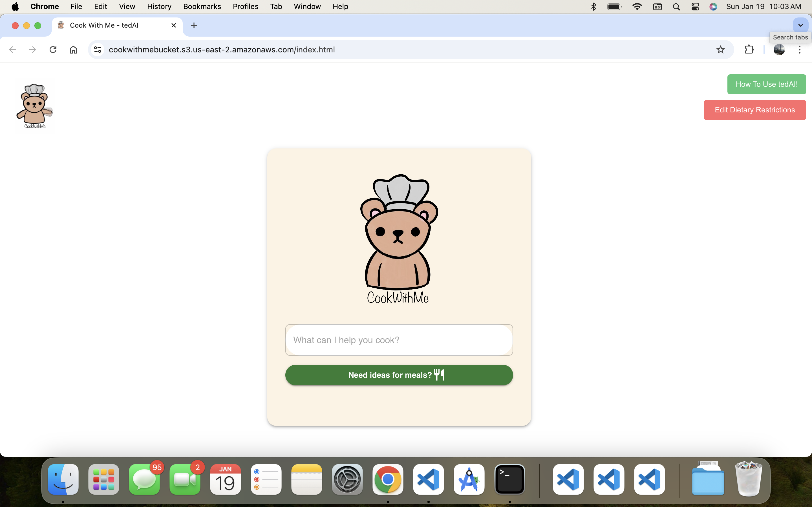This screenshot has height=507, width=812.
Task: Open Spotlight search from the menu bar
Action: (676, 6)
